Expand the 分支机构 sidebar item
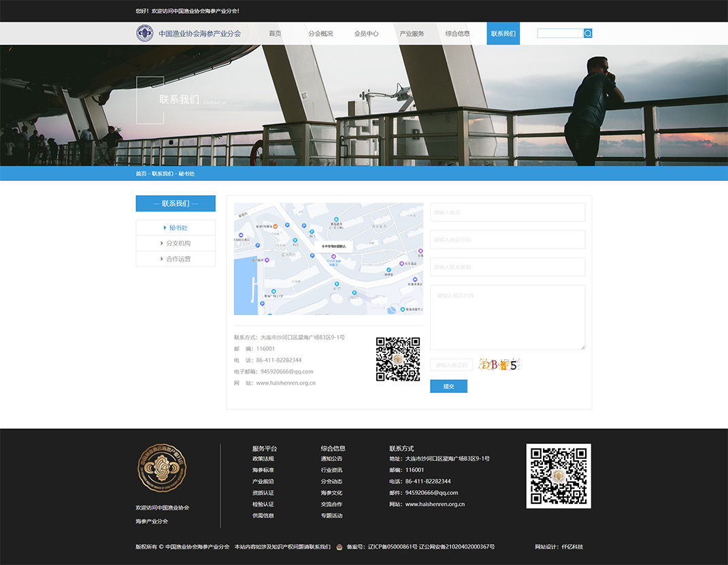728x565 pixels. coord(176,243)
